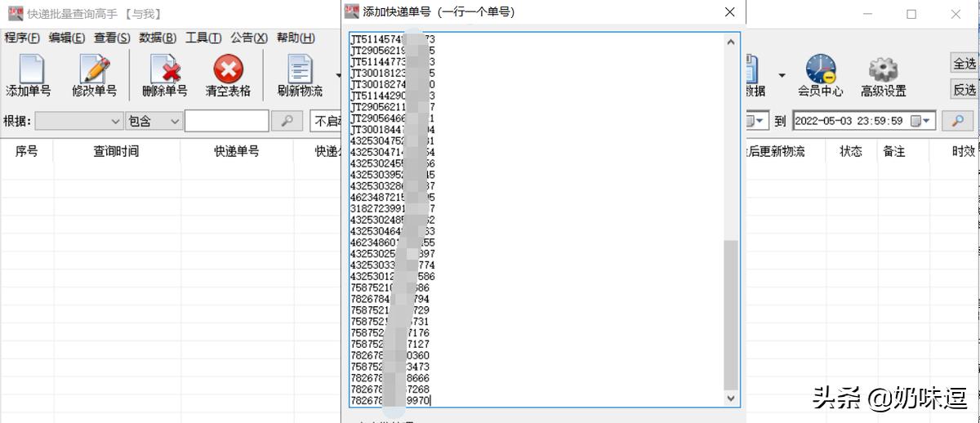Image resolution: width=980 pixels, height=423 pixels.
Task: Close the 添加快递单号 dialog
Action: tap(730, 12)
